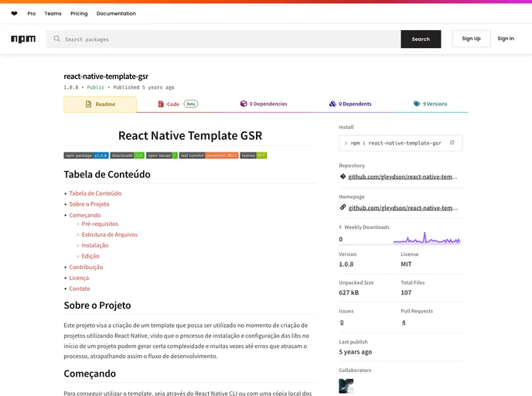Jump to Contribuição link
This screenshot has height=396, width=532.
[86, 267]
